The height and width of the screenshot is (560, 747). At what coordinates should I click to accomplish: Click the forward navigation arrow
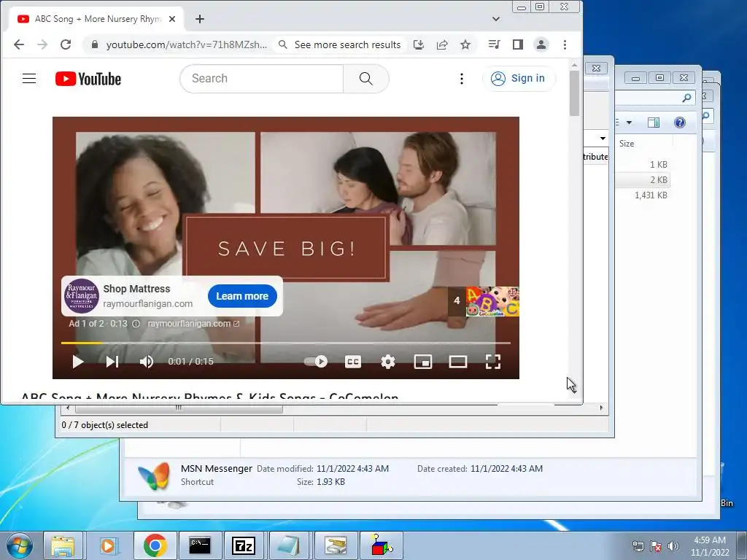click(x=42, y=44)
